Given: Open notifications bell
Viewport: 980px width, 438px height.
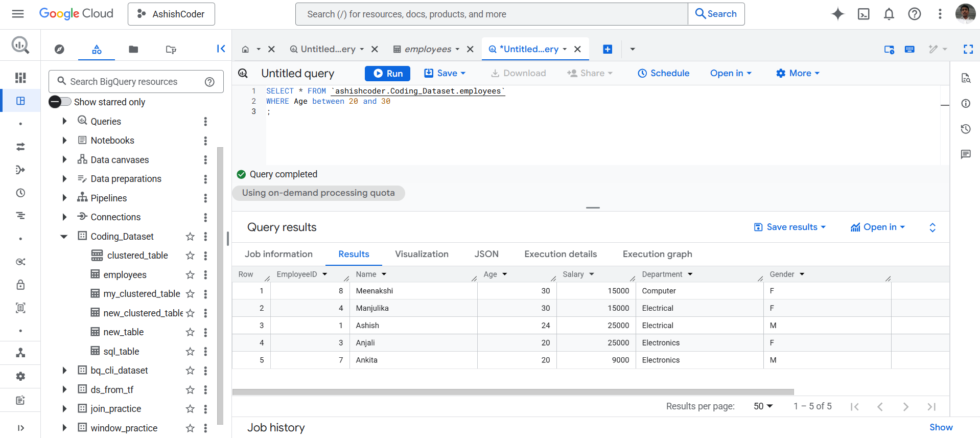Looking at the screenshot, I should 889,14.
